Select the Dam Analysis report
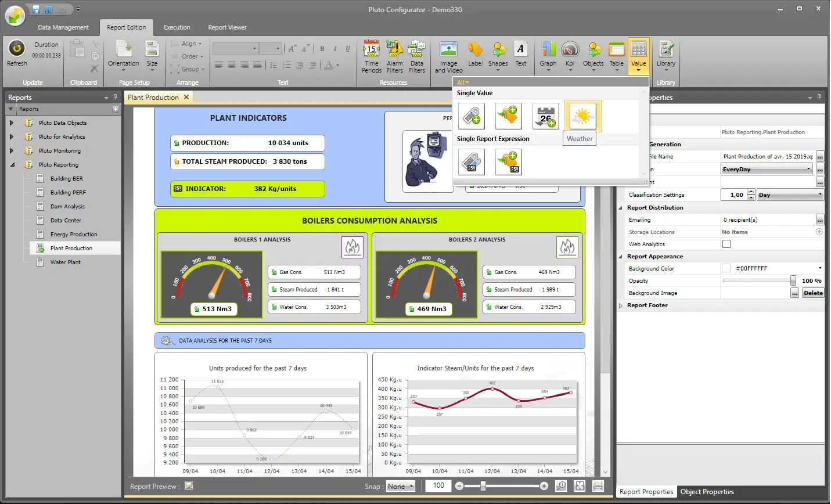 pos(67,207)
